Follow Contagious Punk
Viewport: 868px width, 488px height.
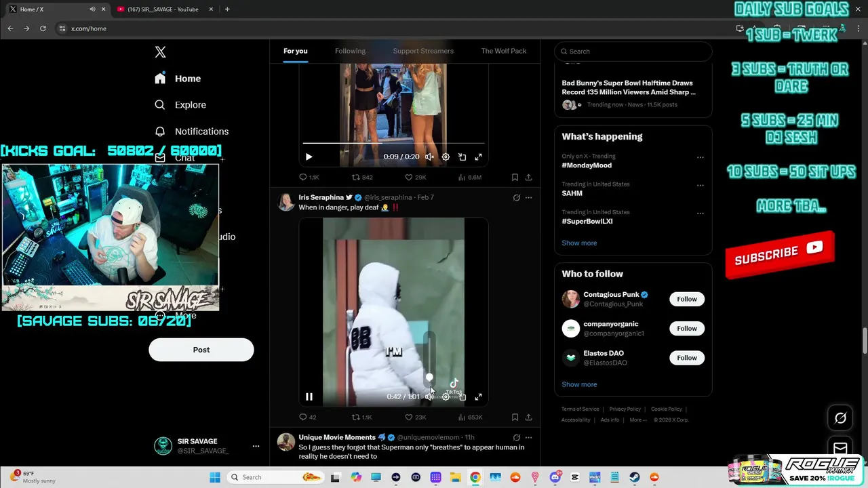(x=687, y=299)
